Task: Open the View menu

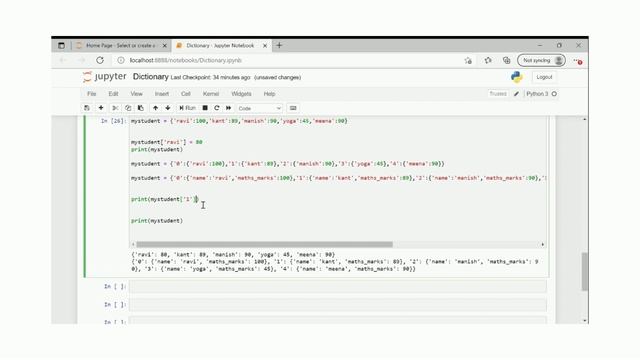Action: coord(136,94)
